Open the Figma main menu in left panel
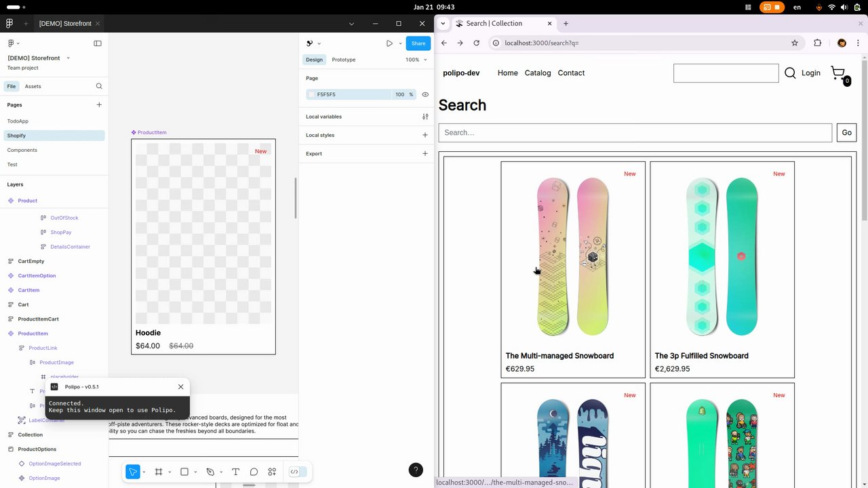 tap(13, 43)
